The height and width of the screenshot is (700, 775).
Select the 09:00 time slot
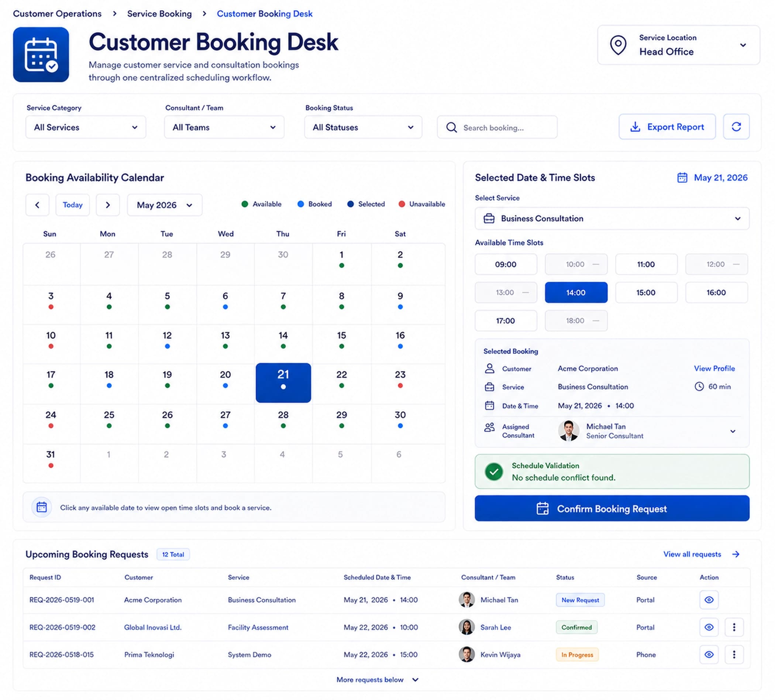506,264
